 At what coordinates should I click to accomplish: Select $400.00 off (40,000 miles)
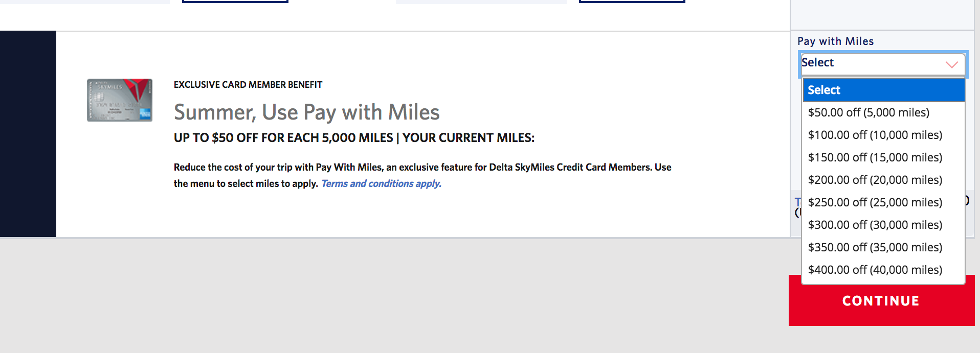(875, 270)
